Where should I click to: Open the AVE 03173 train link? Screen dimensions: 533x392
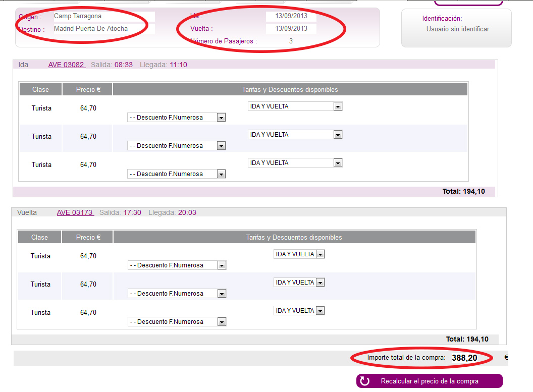tap(75, 212)
